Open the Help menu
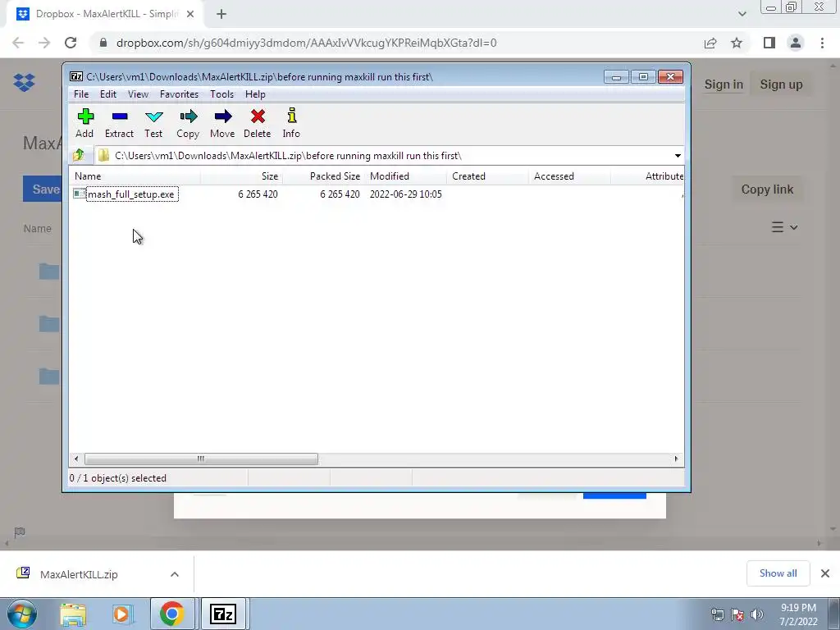This screenshot has width=840, height=630. (256, 94)
